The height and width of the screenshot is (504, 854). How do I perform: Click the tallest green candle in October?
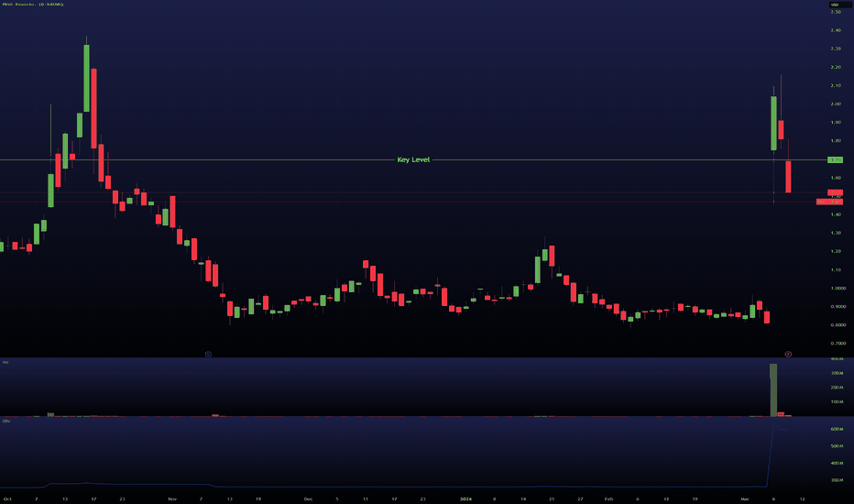tap(87, 78)
